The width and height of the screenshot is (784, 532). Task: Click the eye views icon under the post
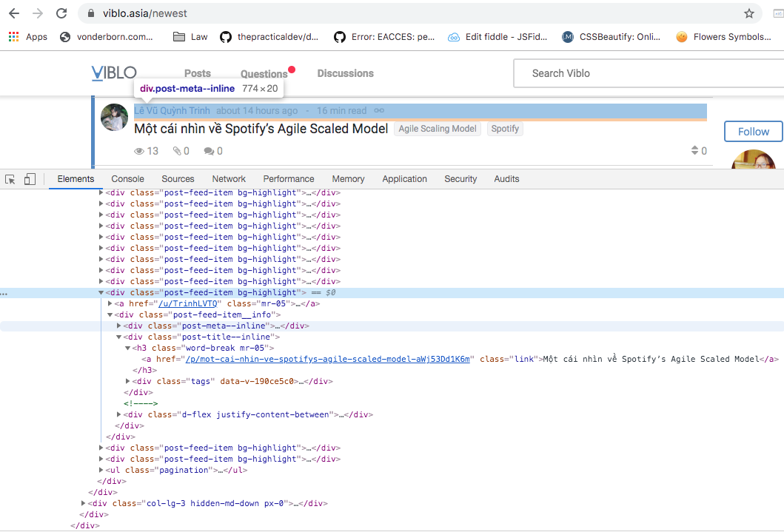coord(139,151)
